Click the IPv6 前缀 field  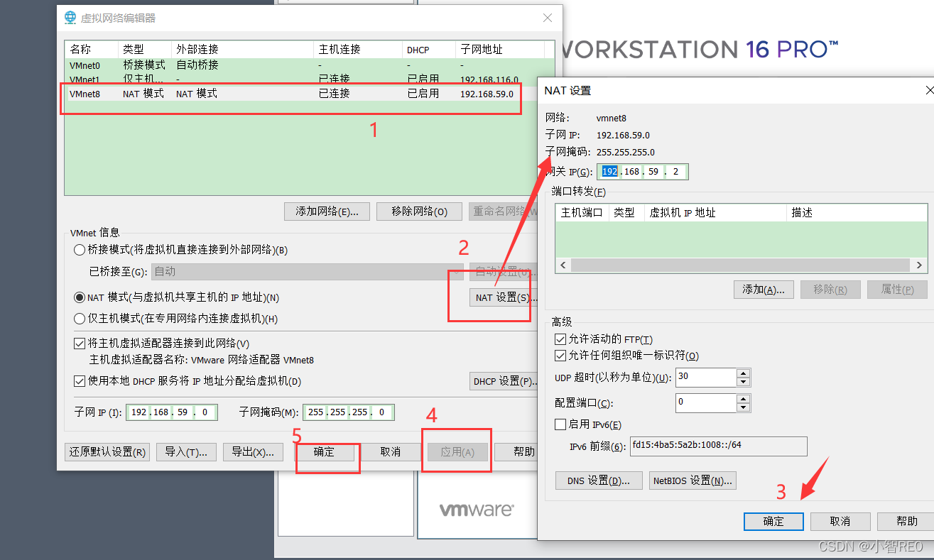[x=718, y=446]
